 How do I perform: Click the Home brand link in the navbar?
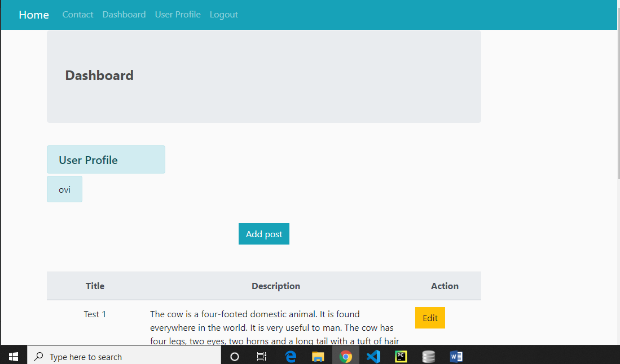point(34,15)
